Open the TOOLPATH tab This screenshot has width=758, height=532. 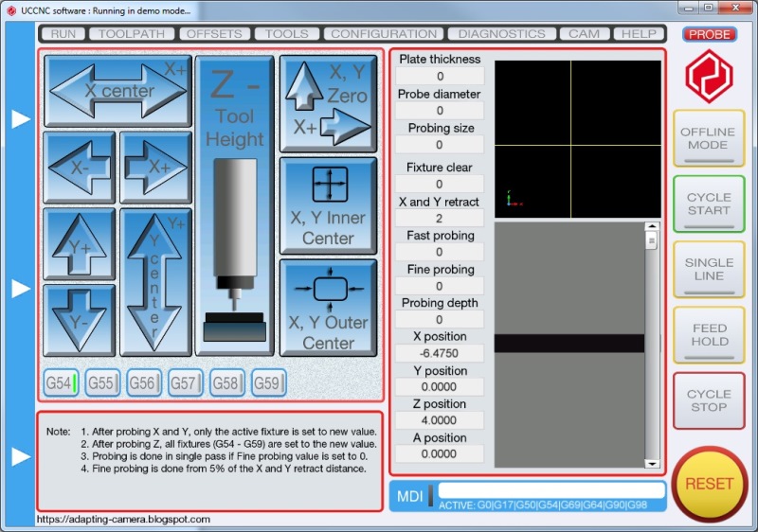tap(132, 34)
